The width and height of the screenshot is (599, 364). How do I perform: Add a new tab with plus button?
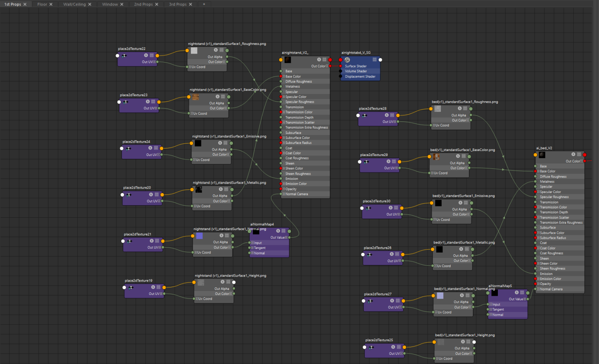coord(204,4)
